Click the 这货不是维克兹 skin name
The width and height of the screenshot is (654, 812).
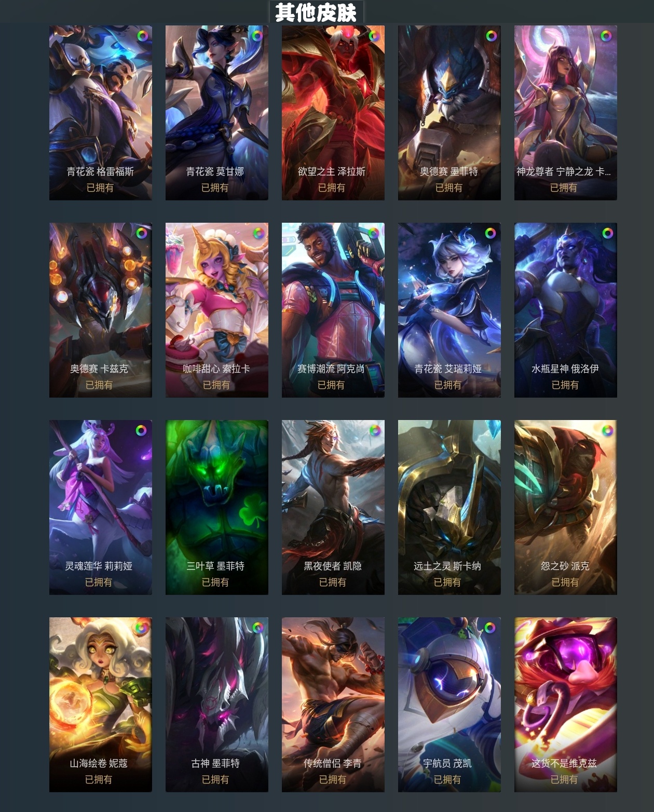tap(564, 763)
